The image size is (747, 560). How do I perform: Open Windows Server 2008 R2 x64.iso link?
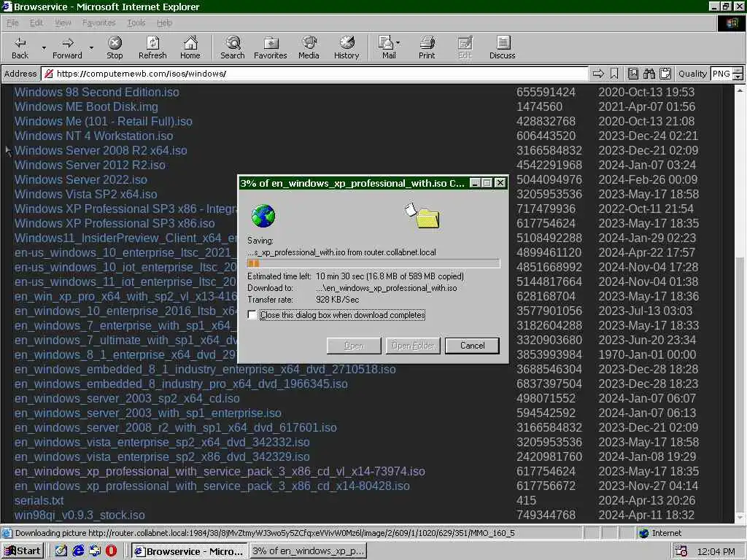[101, 150]
